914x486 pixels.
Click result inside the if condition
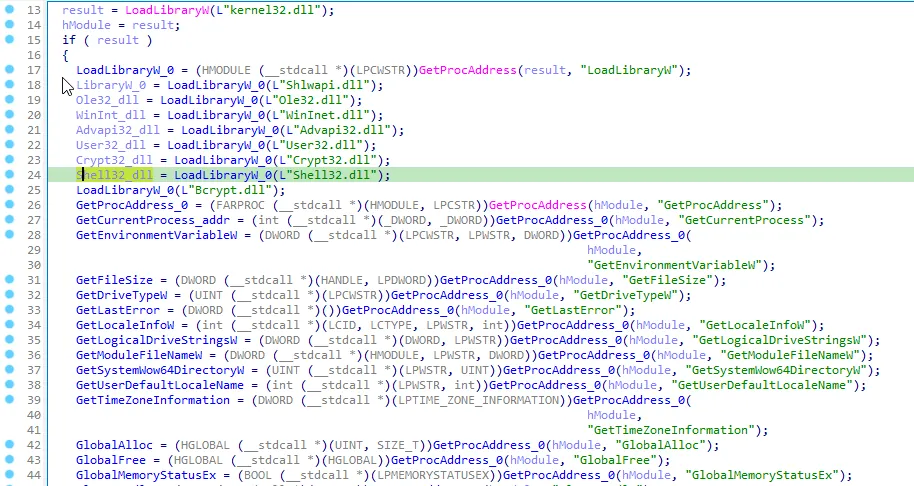click(118, 40)
